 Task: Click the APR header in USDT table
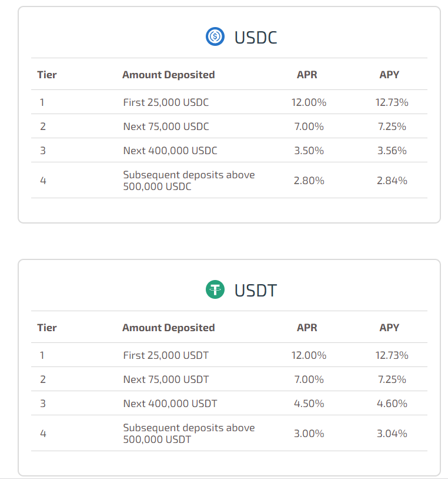[307, 328]
